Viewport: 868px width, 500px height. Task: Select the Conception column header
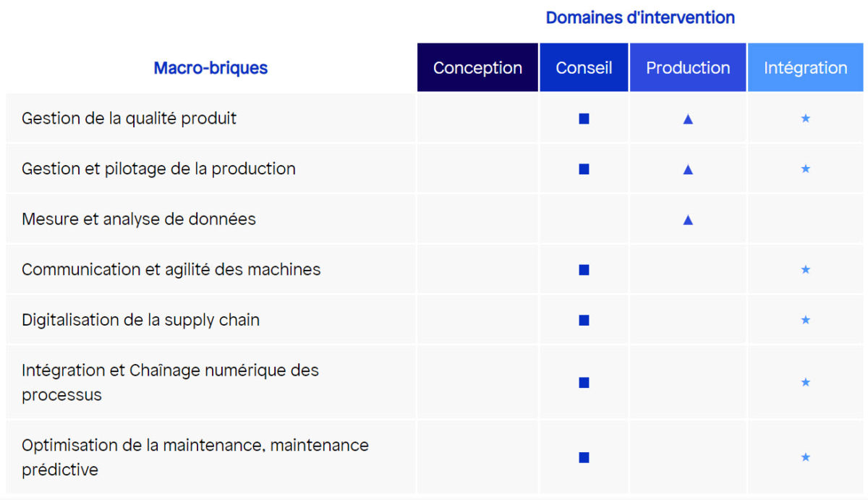click(x=477, y=68)
